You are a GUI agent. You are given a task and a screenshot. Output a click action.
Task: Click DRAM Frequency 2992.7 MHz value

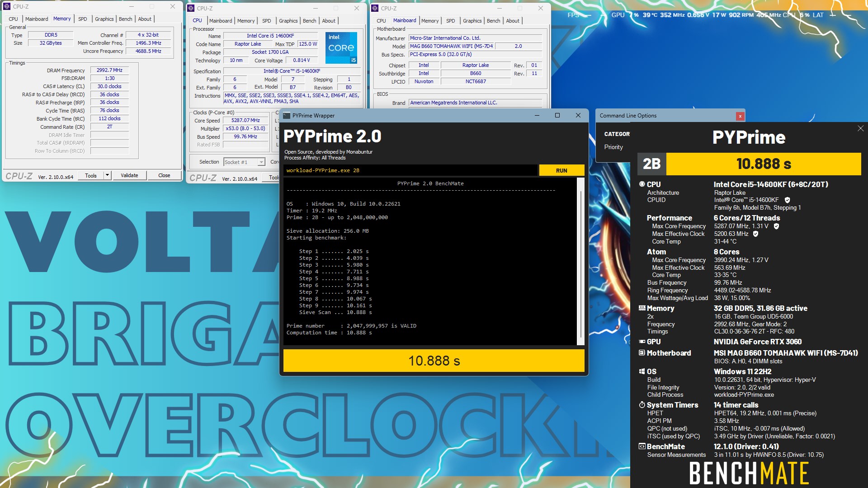point(109,70)
